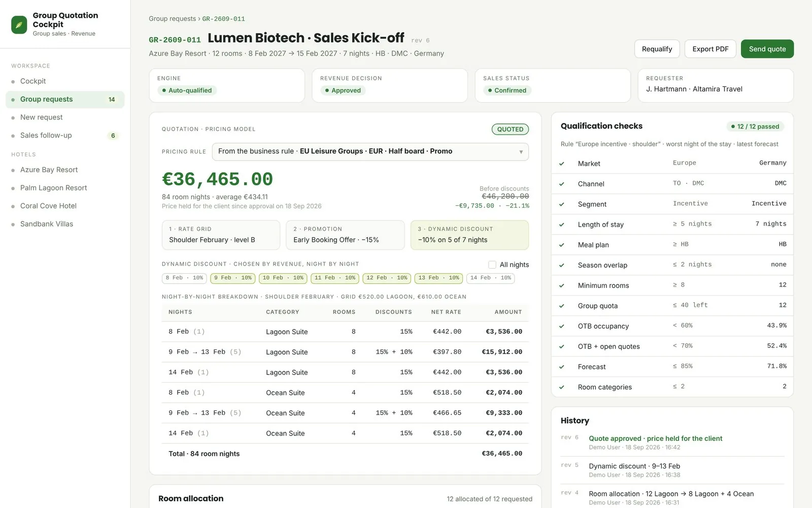Image resolution: width=812 pixels, height=508 pixels.
Task: Open Sales follow-up section
Action: [x=65, y=136]
